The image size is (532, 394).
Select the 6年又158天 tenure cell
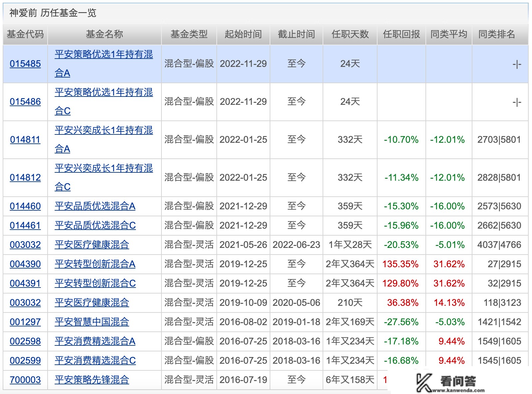click(350, 380)
